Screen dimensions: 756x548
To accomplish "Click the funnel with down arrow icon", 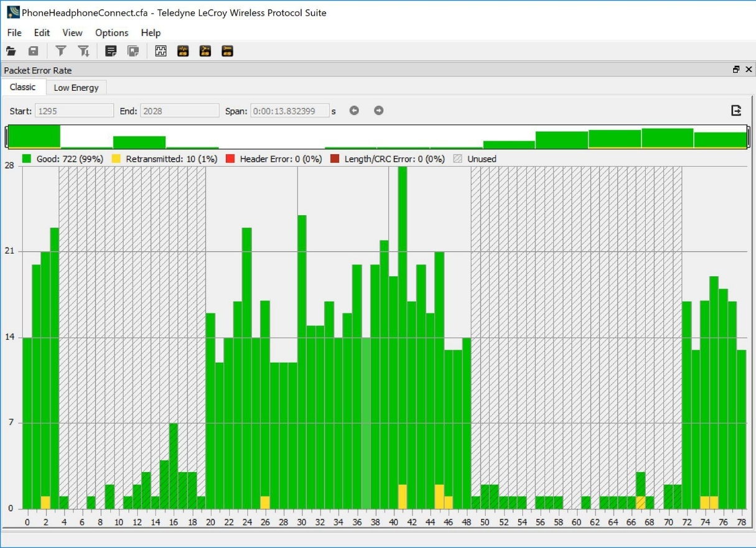I will click(x=83, y=52).
